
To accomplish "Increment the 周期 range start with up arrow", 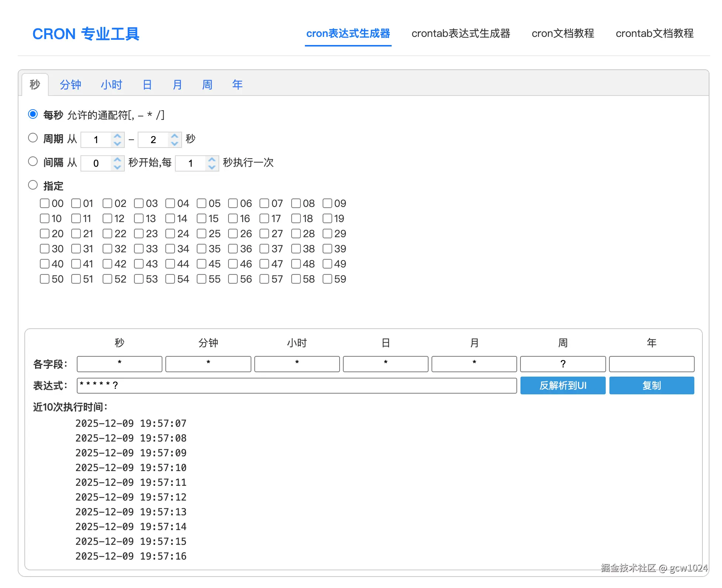I will tap(117, 136).
